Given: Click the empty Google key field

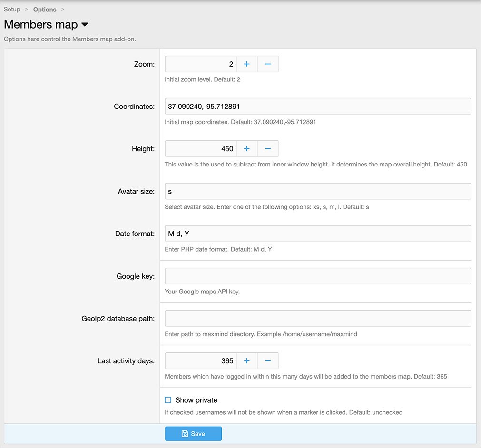Looking at the screenshot, I should click(318, 276).
